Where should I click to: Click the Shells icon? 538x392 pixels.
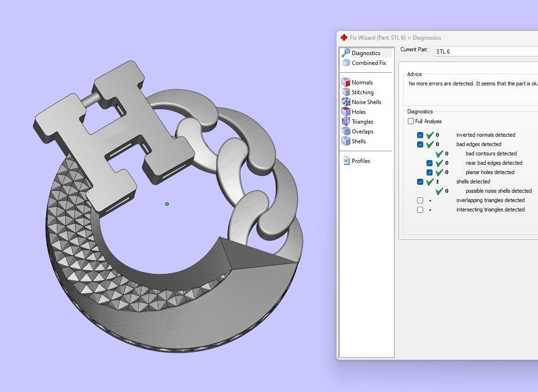346,141
